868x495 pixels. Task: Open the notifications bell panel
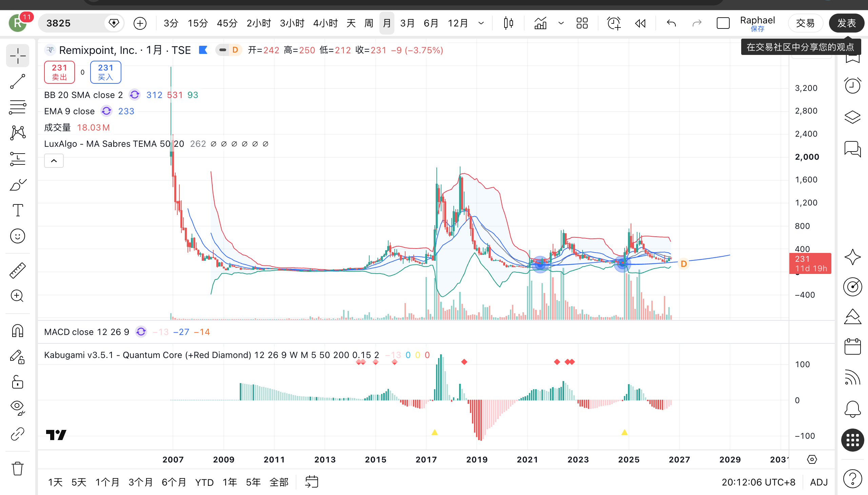click(x=852, y=409)
